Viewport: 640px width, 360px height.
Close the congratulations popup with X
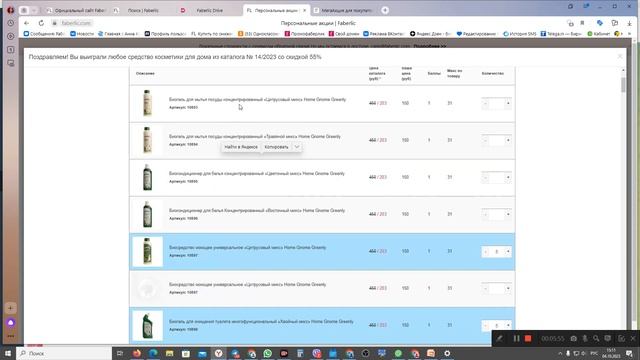tap(620, 56)
